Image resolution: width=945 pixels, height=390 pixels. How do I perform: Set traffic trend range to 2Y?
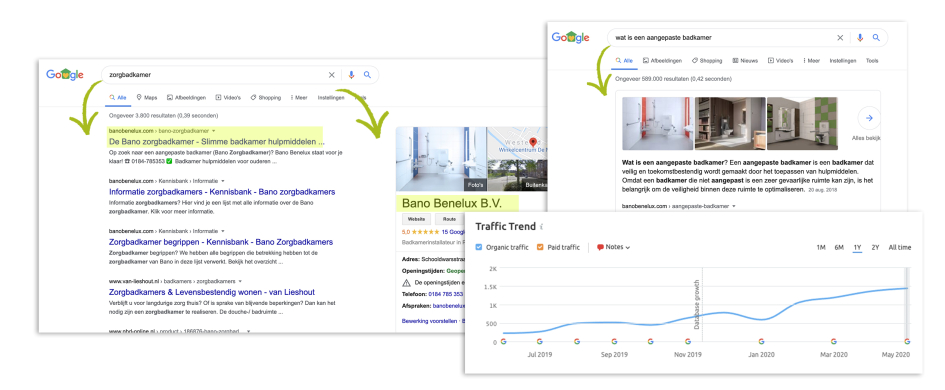875,247
